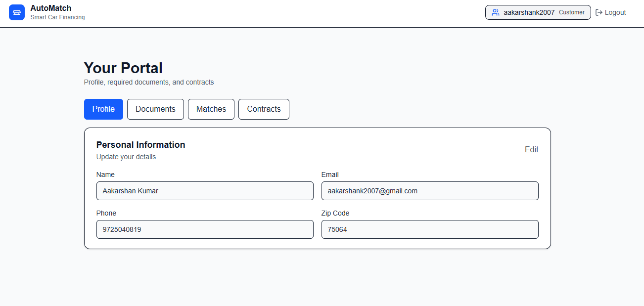Select the Zip Code field
The image size is (644, 306).
[x=430, y=229]
